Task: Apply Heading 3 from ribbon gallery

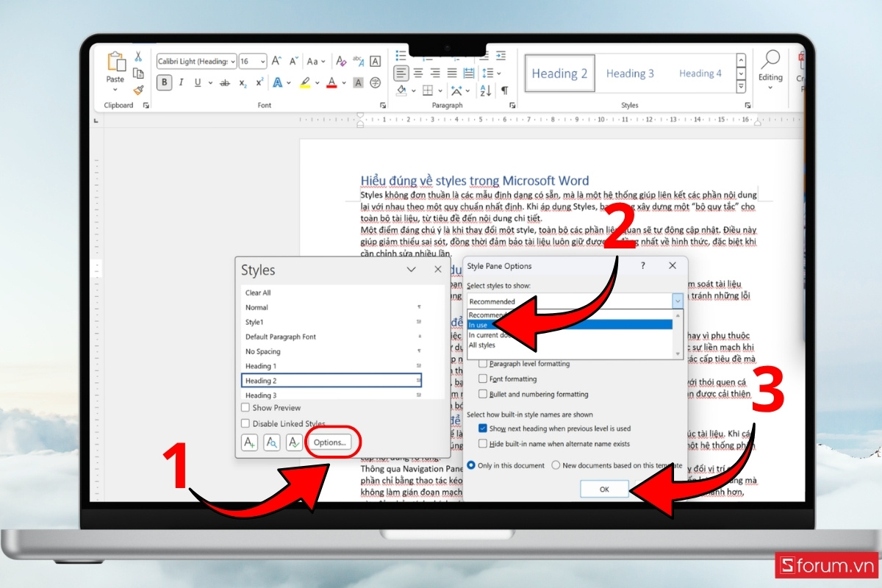Action: pos(630,73)
